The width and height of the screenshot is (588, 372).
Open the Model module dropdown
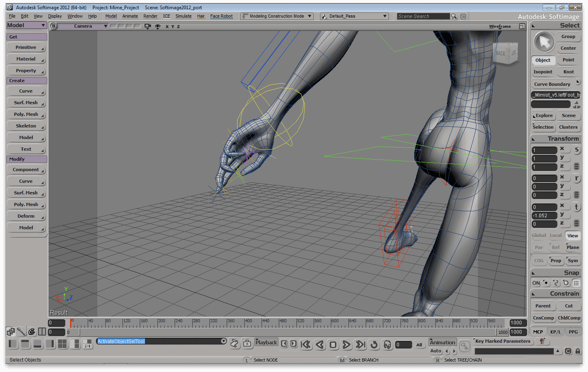pyautogui.click(x=26, y=25)
